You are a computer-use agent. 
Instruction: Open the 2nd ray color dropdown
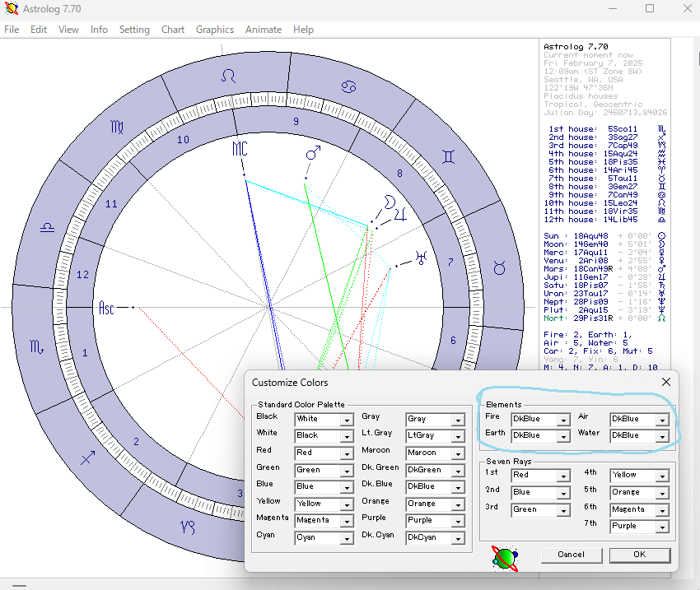[x=563, y=493]
